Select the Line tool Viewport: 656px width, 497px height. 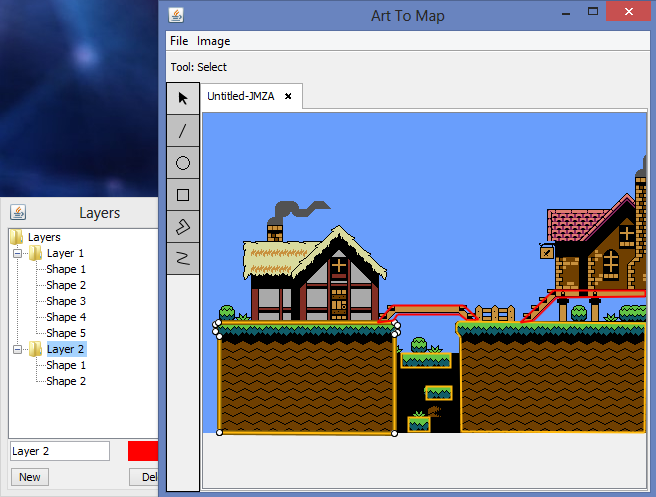click(x=183, y=131)
